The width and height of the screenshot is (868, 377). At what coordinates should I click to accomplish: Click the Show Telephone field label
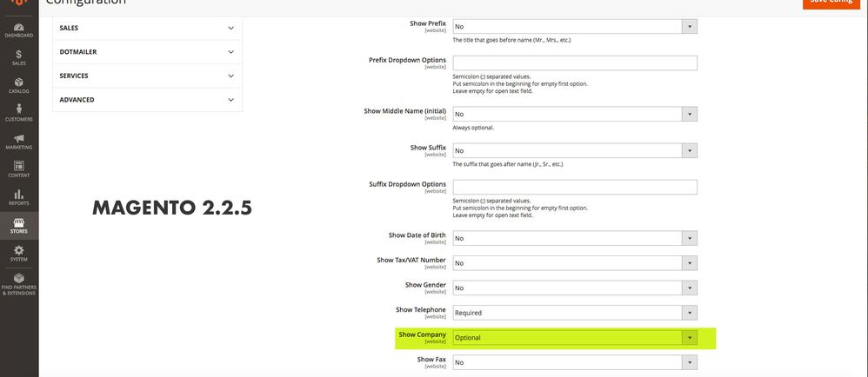coord(421,309)
